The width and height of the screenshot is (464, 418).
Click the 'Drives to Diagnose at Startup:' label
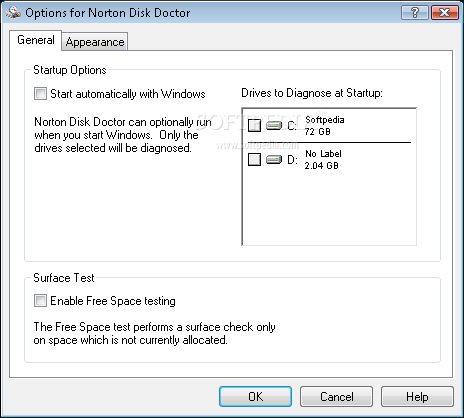312,93
